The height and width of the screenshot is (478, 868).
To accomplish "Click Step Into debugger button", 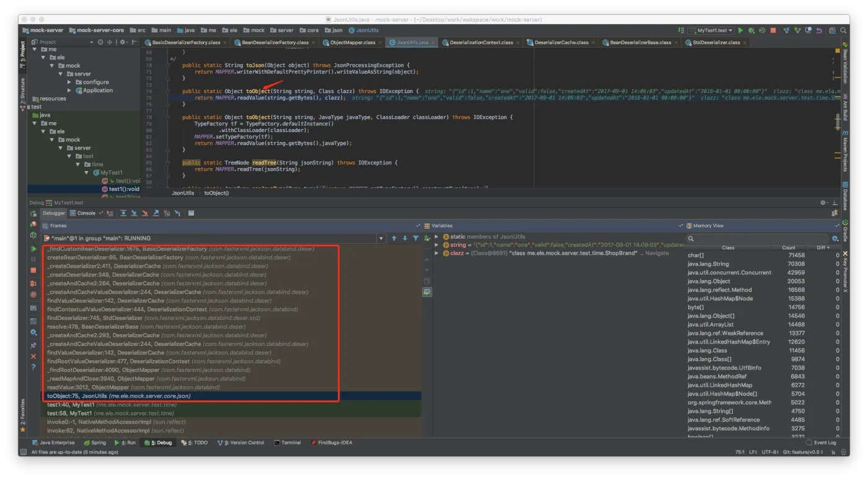I will pos(134,213).
